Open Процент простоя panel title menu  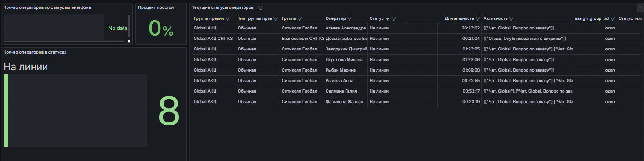coord(156,8)
